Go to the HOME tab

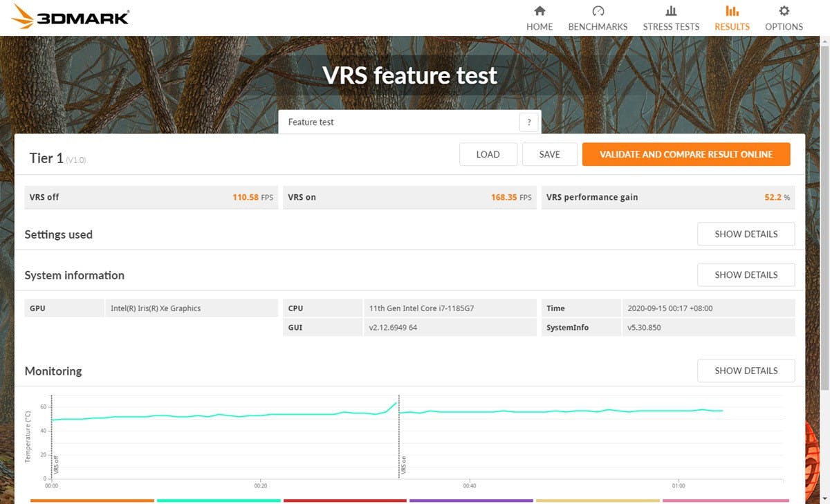(539, 19)
